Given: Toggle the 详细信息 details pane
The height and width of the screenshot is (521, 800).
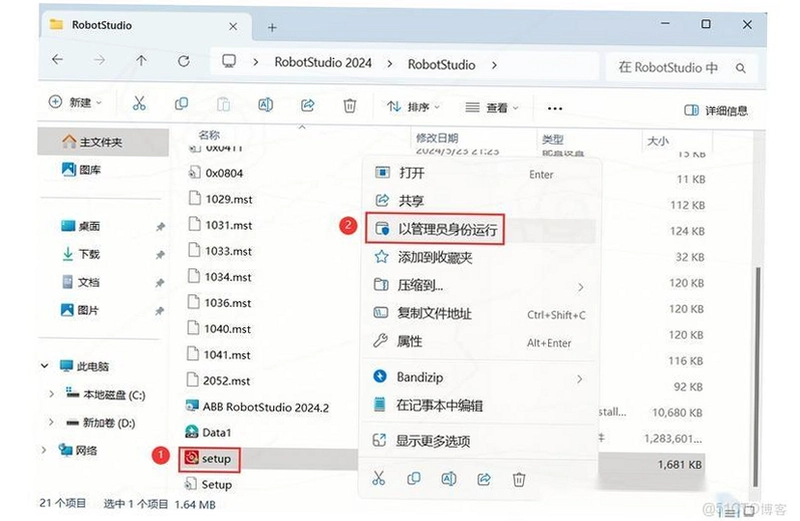Looking at the screenshot, I should 715,110.
